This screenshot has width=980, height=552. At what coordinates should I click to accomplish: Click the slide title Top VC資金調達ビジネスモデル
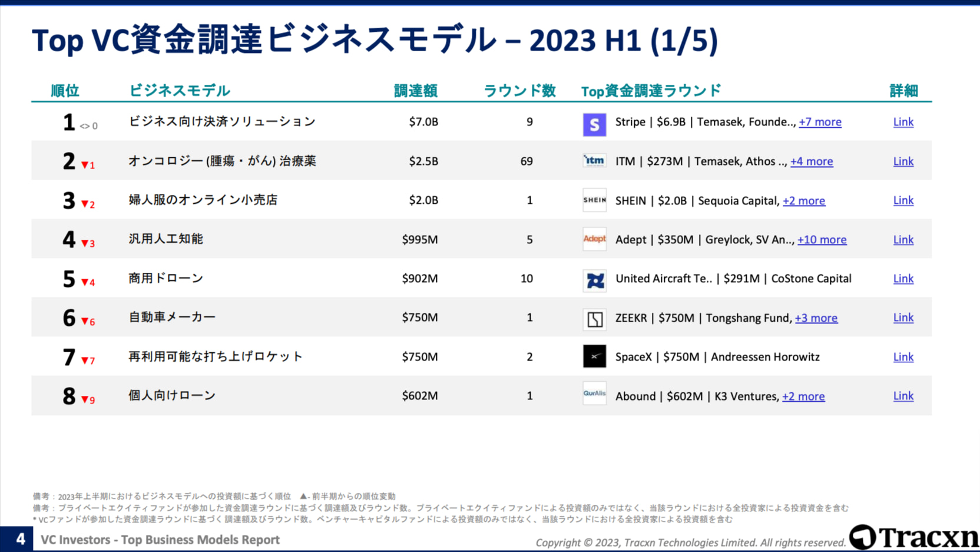375,40
